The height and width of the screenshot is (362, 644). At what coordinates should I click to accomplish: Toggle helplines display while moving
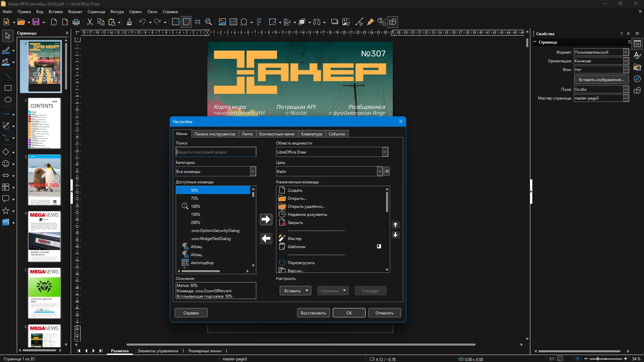198,22
